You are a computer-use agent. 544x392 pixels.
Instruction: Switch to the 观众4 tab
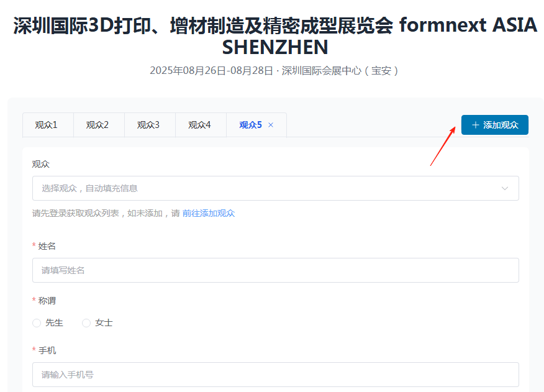(x=201, y=125)
